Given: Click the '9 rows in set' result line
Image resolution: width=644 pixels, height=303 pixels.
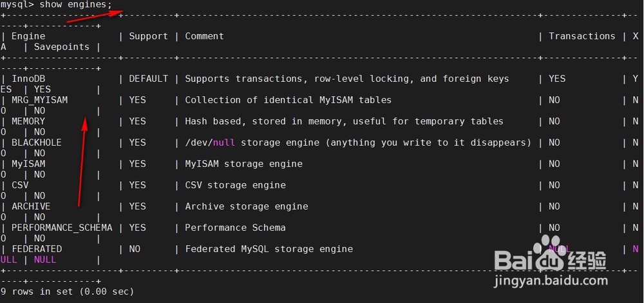Looking at the screenshot, I should [68, 291].
